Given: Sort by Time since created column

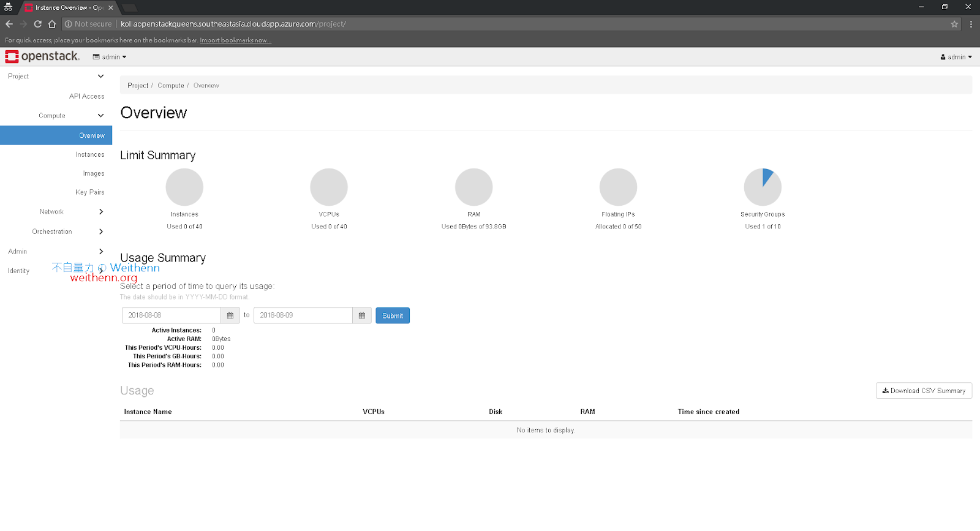Looking at the screenshot, I should pyautogui.click(x=709, y=412).
